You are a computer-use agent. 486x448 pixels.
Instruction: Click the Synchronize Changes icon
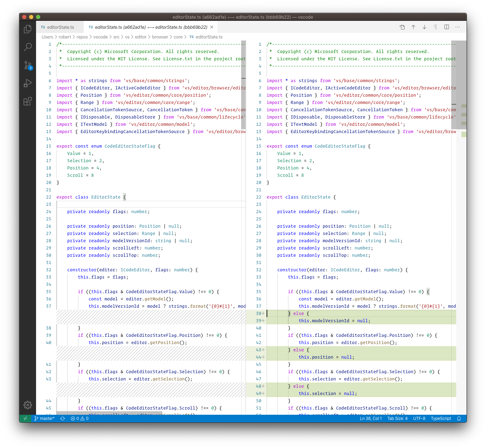(x=62, y=419)
